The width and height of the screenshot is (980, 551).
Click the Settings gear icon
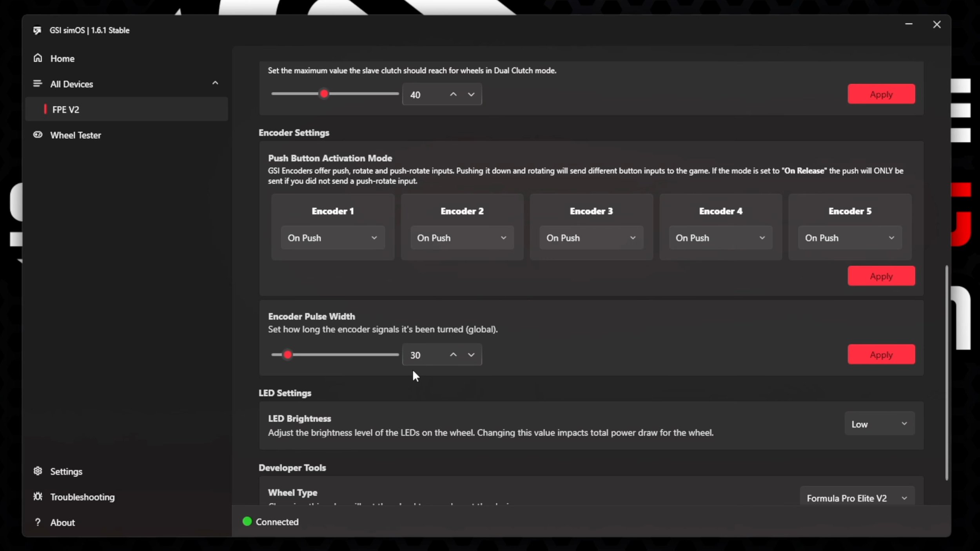[38, 471]
